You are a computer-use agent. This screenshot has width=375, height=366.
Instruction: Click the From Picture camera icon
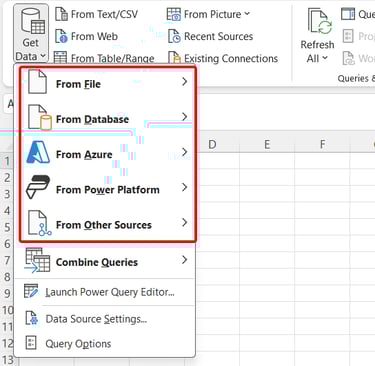(174, 14)
